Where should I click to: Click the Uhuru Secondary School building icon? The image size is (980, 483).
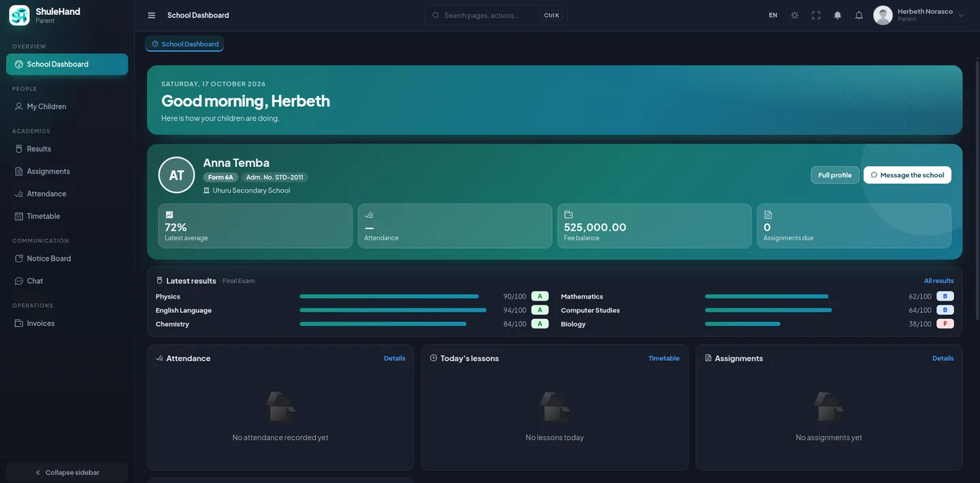[206, 190]
